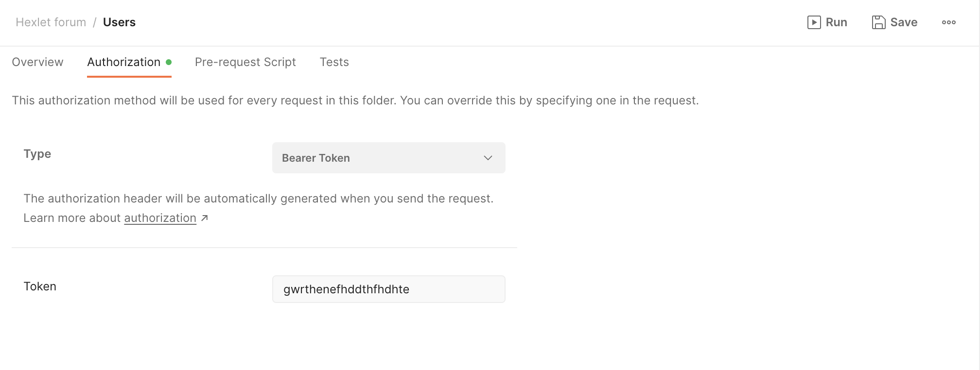Navigate to Hexlet forum breadcrumb
The width and height of the screenshot is (980, 370).
pos(51,22)
